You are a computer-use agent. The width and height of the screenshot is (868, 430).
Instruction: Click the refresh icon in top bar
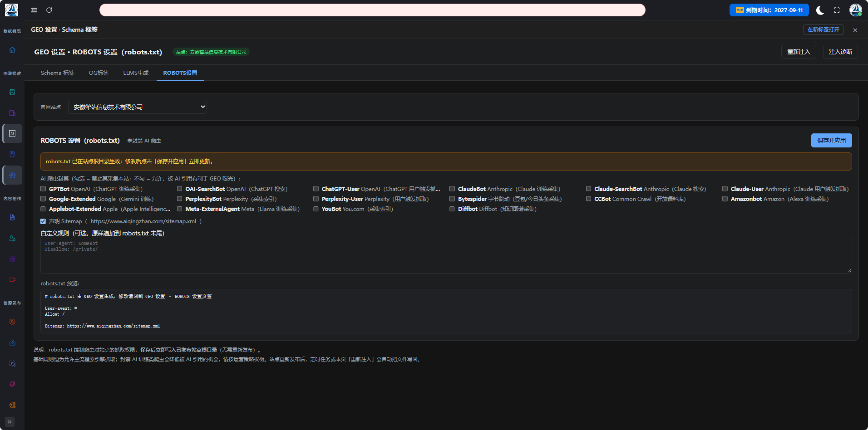click(49, 10)
